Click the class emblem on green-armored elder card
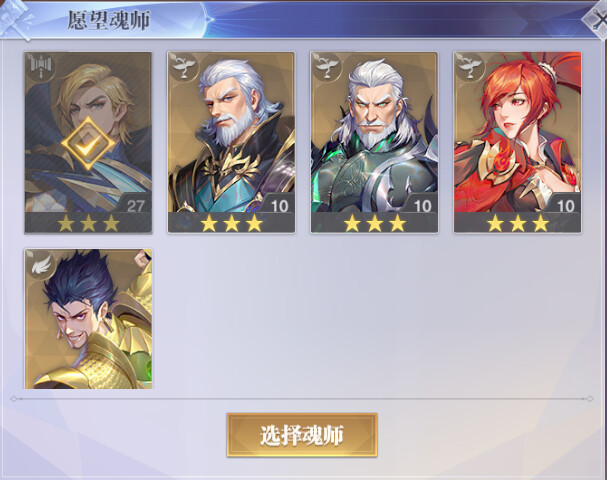The width and height of the screenshot is (607, 480). (x=326, y=66)
